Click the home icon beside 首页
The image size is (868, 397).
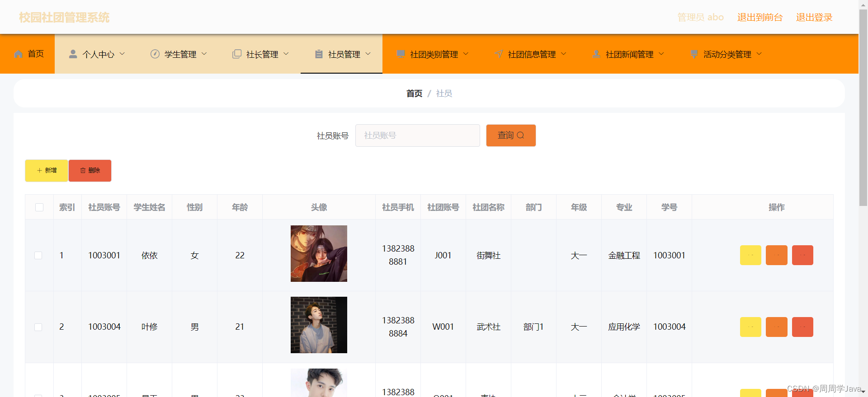(x=19, y=54)
